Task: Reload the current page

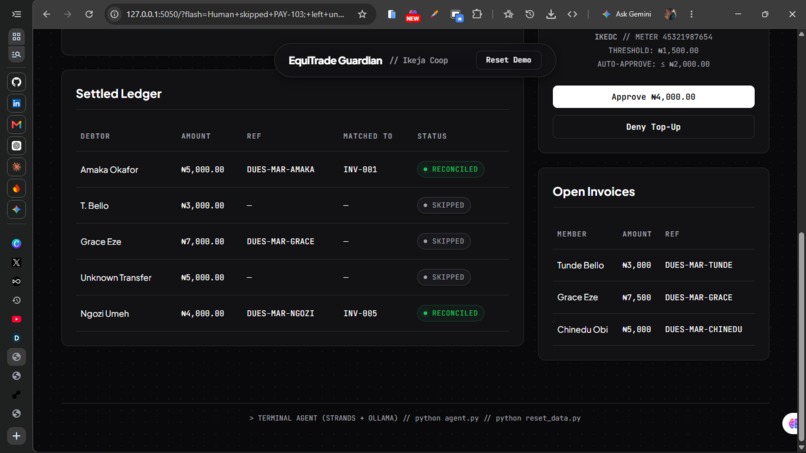Action: pyautogui.click(x=89, y=14)
